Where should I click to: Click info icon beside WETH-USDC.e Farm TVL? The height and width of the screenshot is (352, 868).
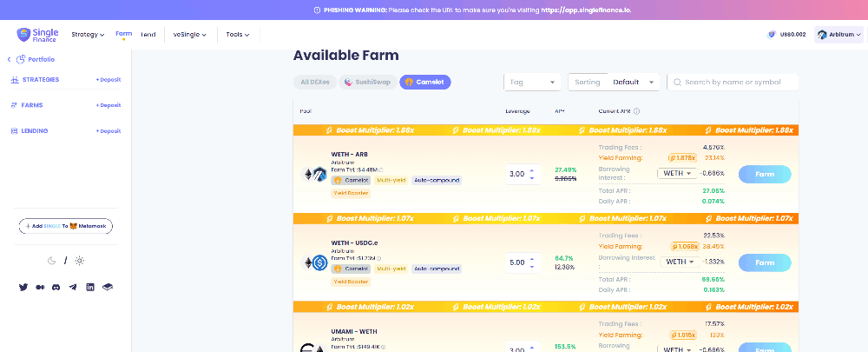tap(378, 258)
